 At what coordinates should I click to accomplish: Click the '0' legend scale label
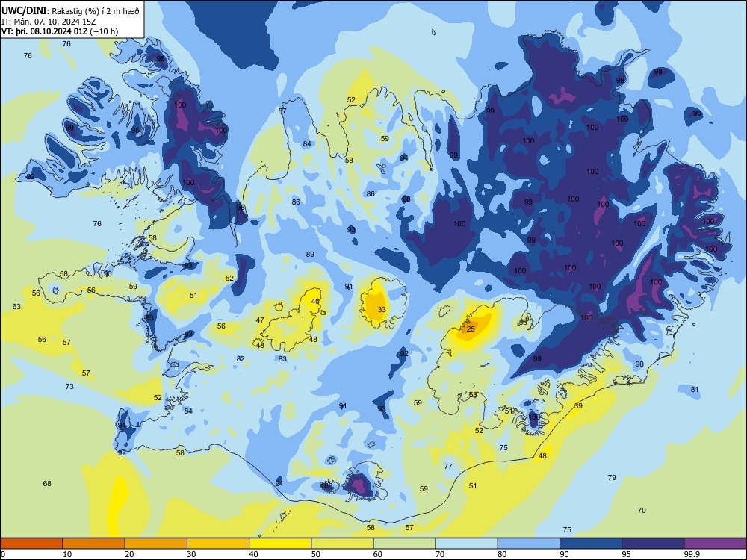(3, 554)
